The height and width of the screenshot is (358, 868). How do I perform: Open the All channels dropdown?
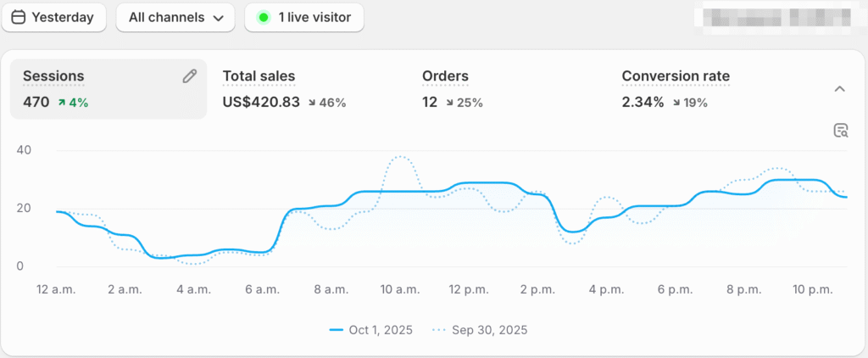point(175,18)
